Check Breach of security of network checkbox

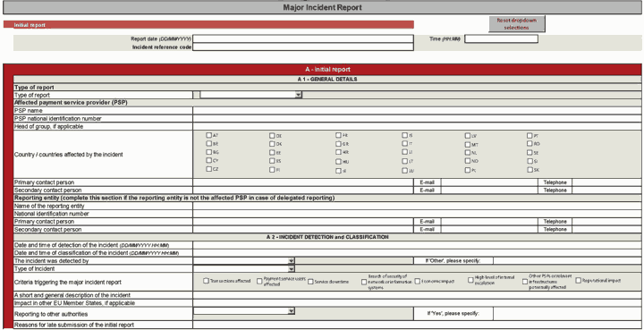pos(364,282)
